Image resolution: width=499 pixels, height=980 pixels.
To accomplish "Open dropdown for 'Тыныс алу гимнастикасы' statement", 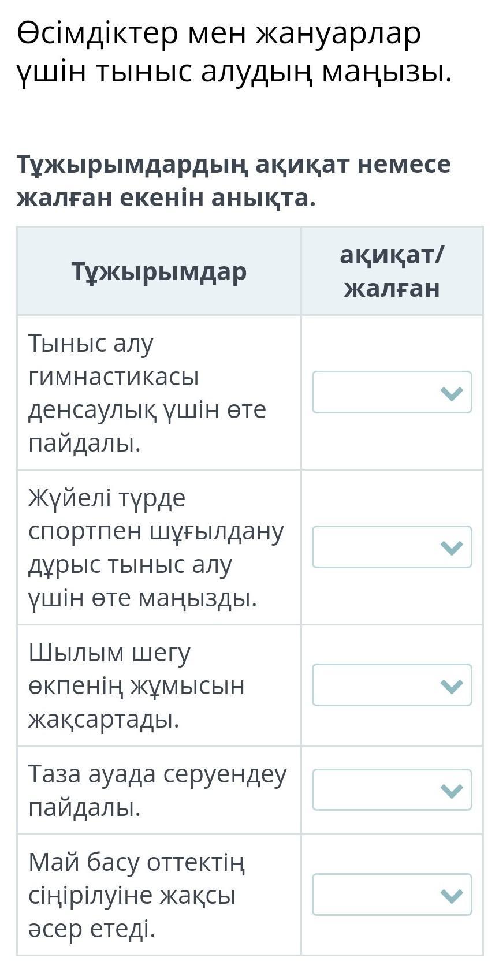I will point(392,392).
